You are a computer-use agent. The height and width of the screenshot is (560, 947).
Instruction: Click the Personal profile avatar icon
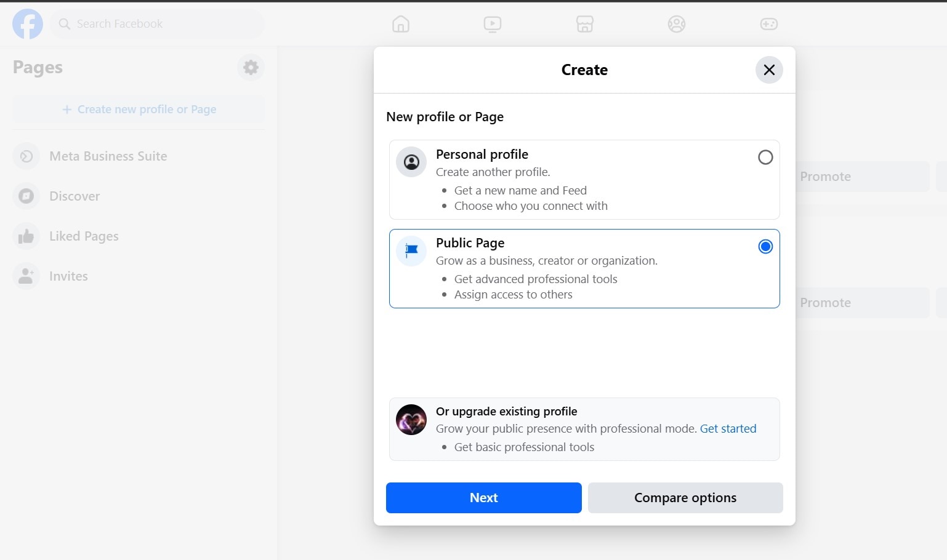pos(411,162)
